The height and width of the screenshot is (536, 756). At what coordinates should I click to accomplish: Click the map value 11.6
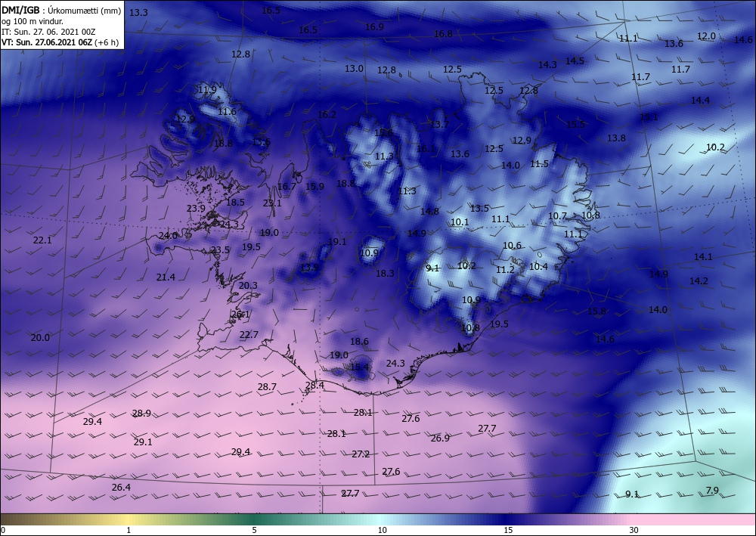(227, 112)
